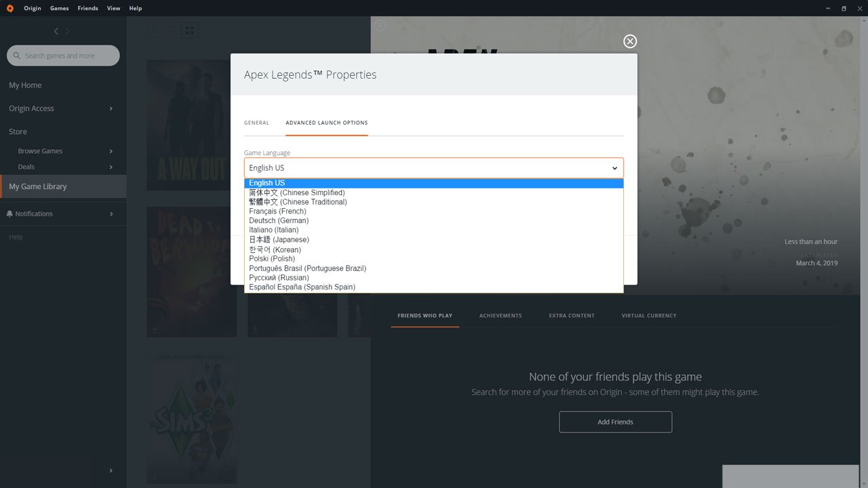
Task: Open the Virtual Currency tab
Action: click(649, 316)
